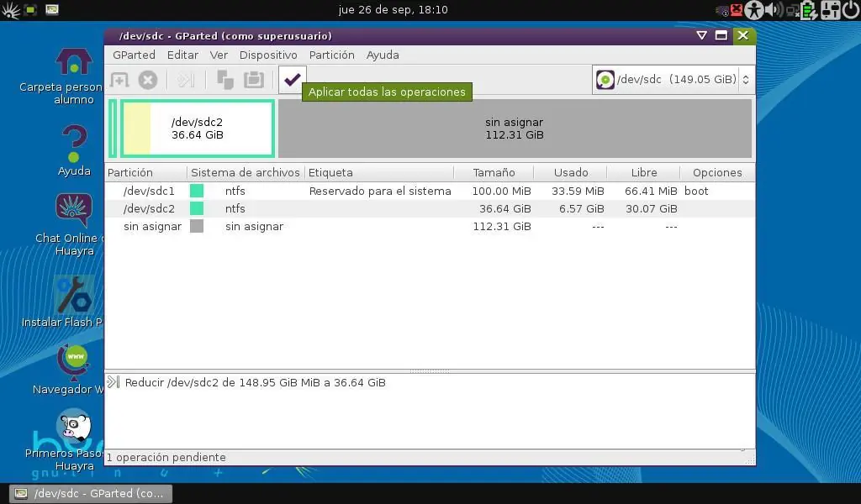
Task: Open the Dispositivo menu
Action: point(268,55)
